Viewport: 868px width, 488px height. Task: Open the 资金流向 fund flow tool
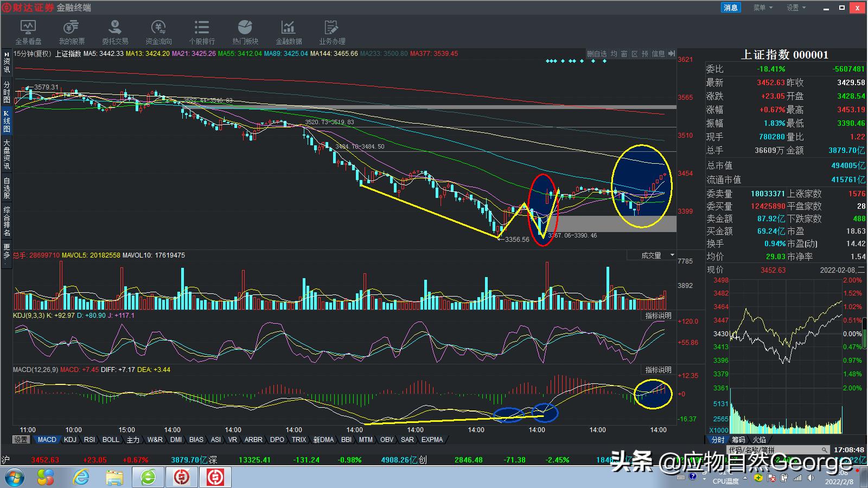click(157, 31)
